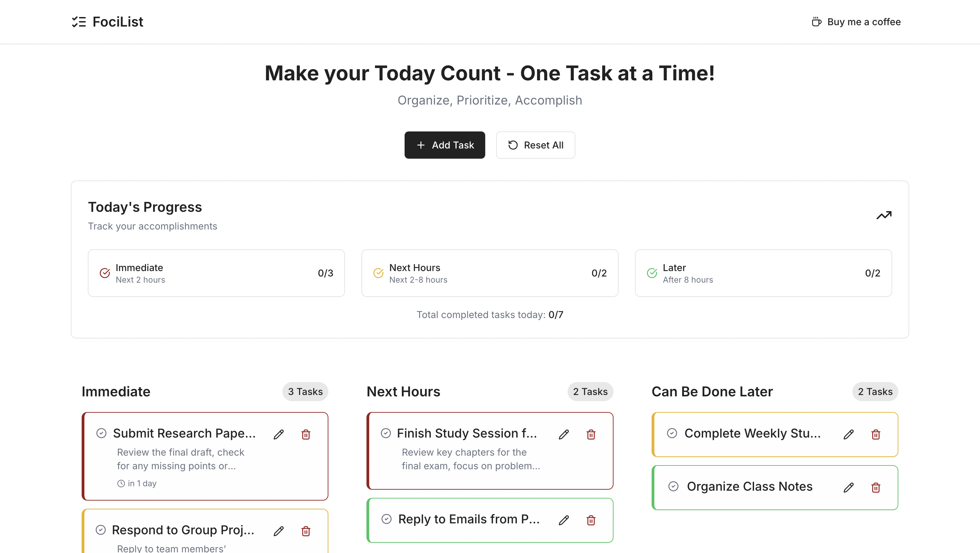Add a new task

[x=445, y=145]
